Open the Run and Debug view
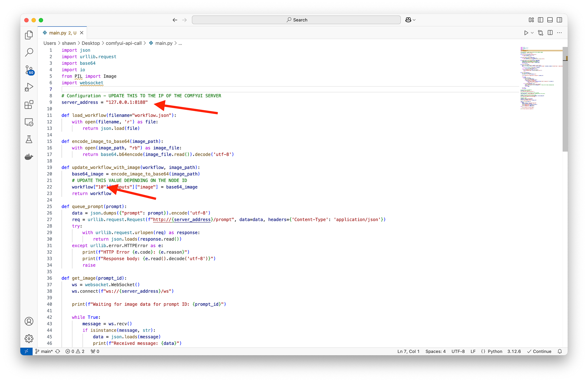Screen dimensions: 588x382 (29, 87)
